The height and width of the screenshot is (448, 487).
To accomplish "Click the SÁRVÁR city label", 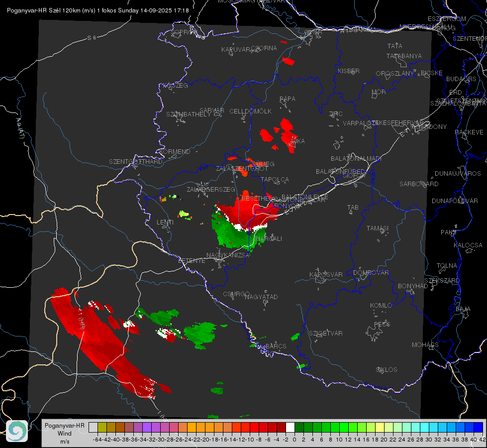I will 212,111.
